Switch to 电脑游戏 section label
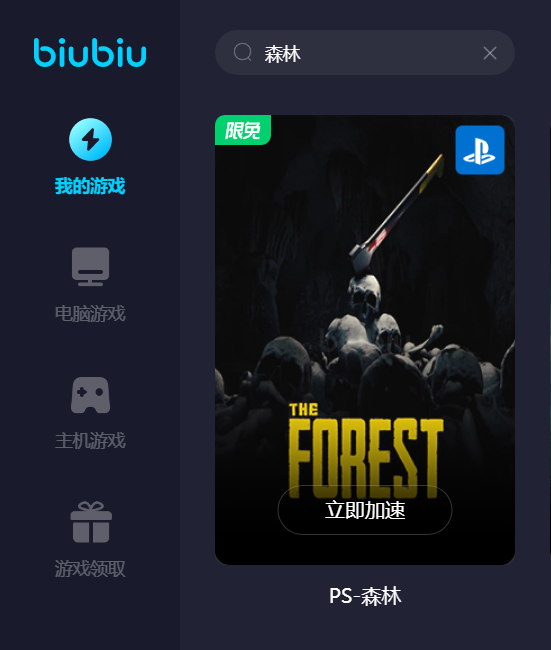551x650 pixels. [x=90, y=313]
